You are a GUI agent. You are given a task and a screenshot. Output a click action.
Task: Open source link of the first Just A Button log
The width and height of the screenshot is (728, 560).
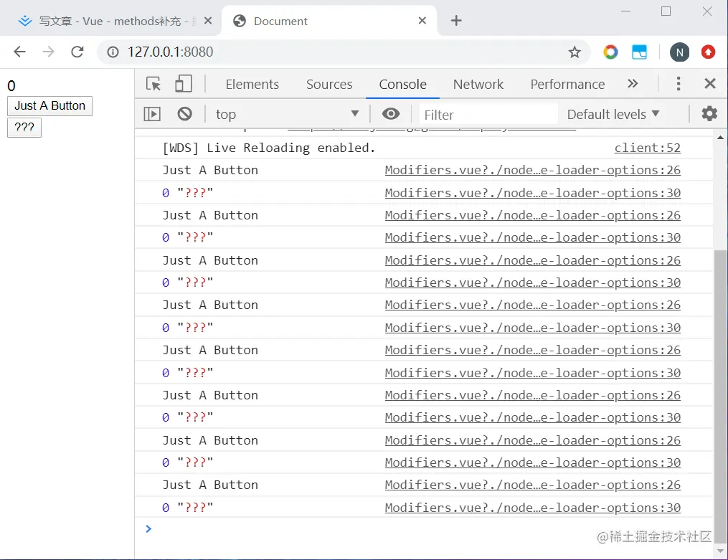pyautogui.click(x=532, y=170)
